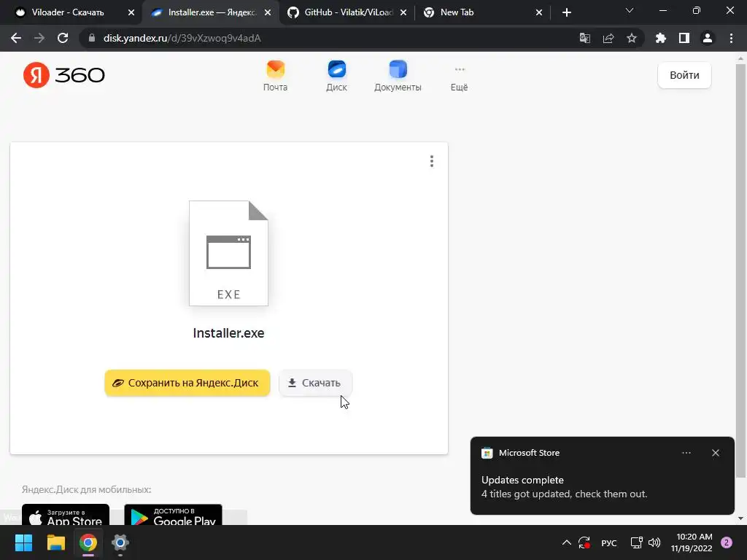Close the Viloader - Скачать tab
Screen dimensions: 747x560
tap(131, 12)
